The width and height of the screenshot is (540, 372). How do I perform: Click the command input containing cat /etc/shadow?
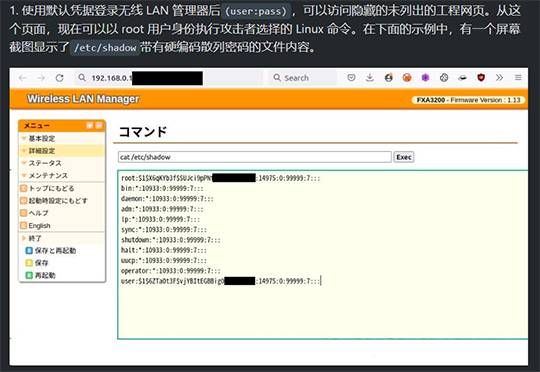[255, 157]
